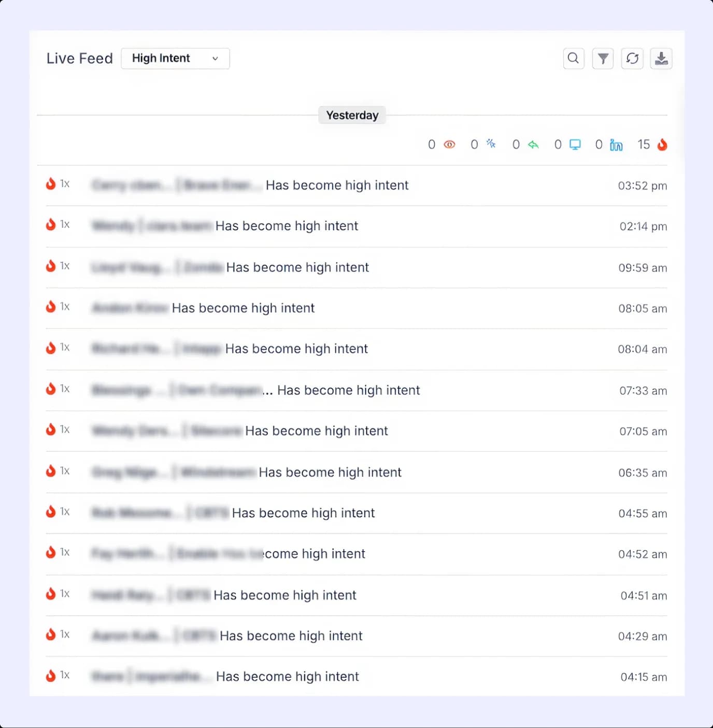The width and height of the screenshot is (713, 728).
Task: Open the filter funnel icon
Action: tap(603, 59)
